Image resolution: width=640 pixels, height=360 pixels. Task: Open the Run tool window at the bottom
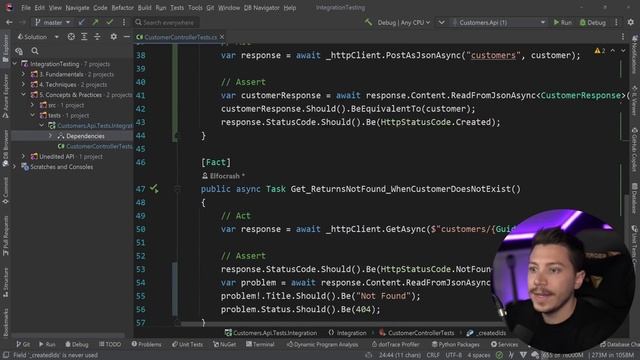(x=47, y=344)
